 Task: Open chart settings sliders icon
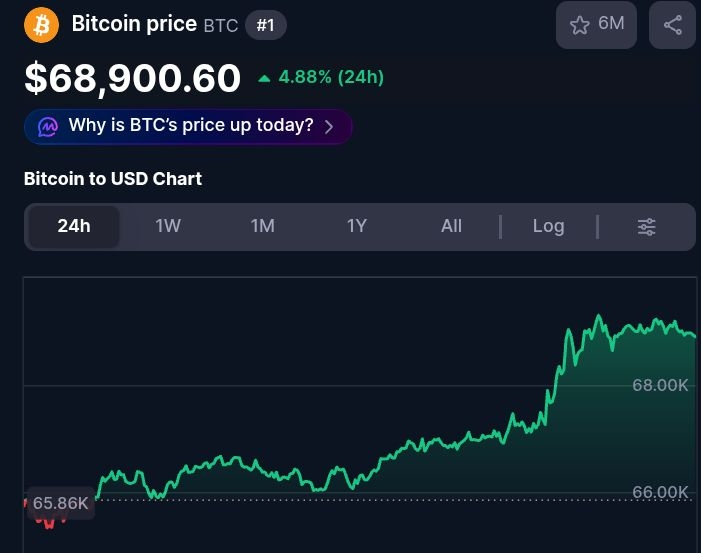[x=646, y=227]
